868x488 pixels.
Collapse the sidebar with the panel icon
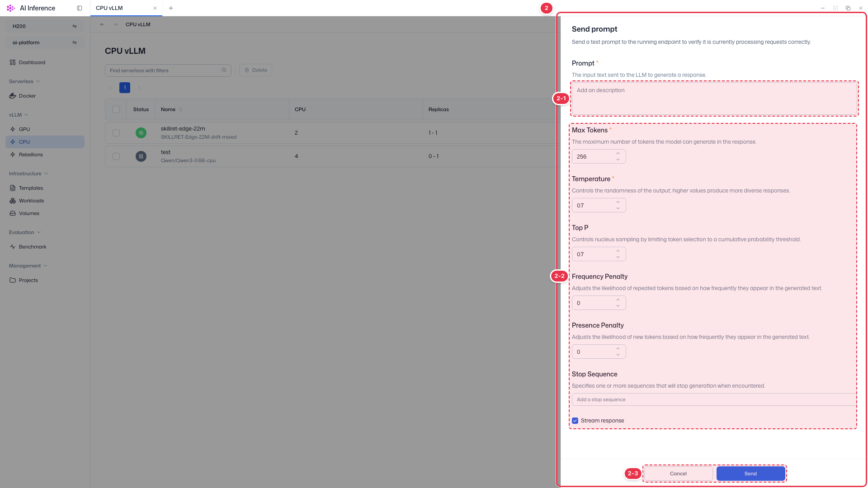pyautogui.click(x=80, y=8)
